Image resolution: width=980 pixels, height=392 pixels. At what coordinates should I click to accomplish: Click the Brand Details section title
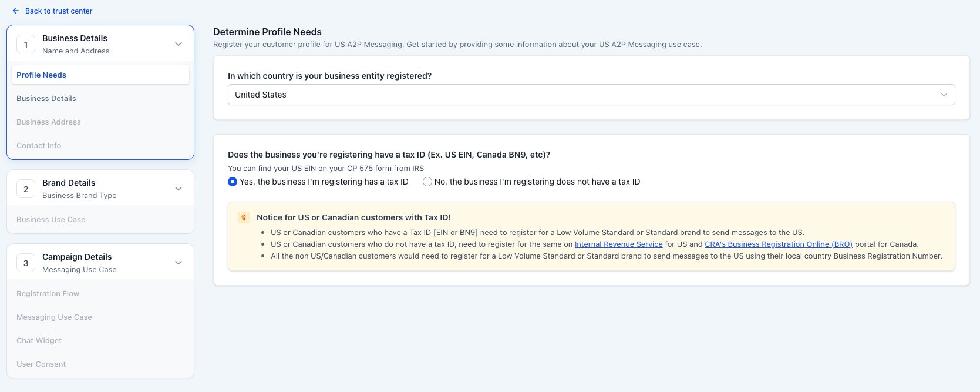click(x=69, y=183)
